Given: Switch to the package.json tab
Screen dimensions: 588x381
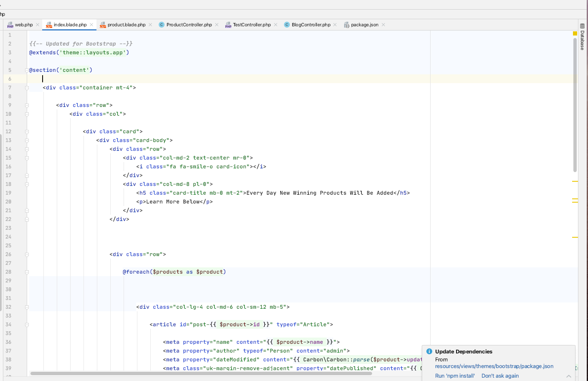Looking at the screenshot, I should [x=365, y=25].
